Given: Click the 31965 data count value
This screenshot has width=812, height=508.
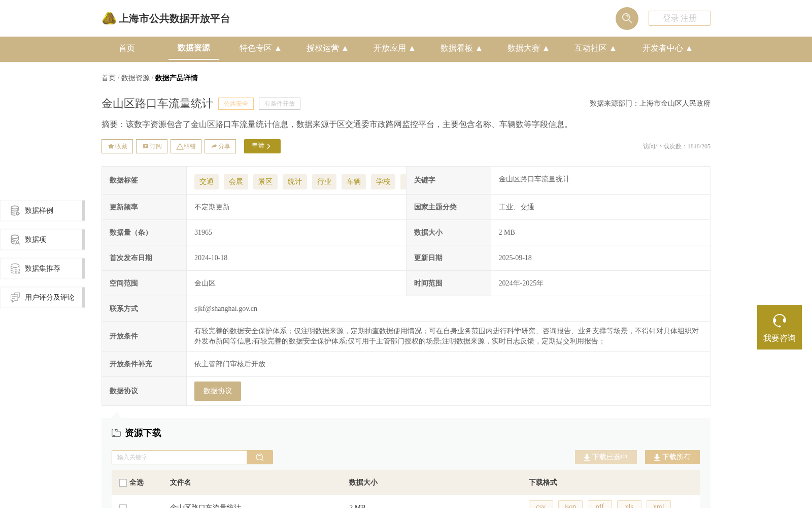Looking at the screenshot, I should (x=204, y=233).
